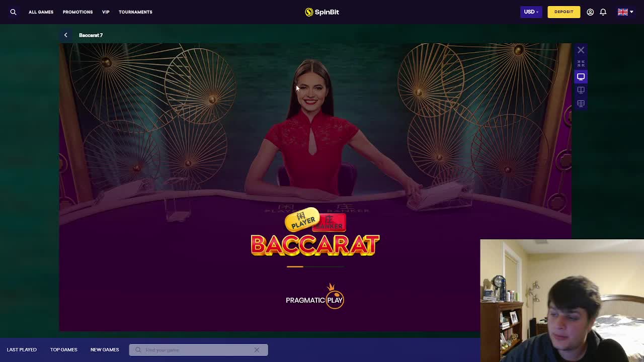
Task: Open the VIP section
Action: pos(106,12)
